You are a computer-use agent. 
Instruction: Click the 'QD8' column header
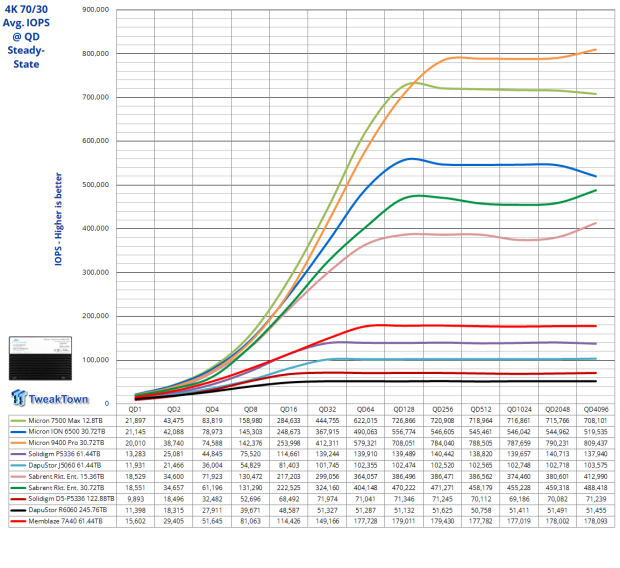[250, 409]
